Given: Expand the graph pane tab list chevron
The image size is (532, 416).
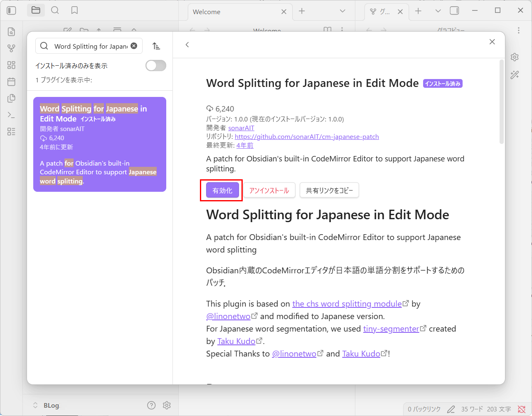Looking at the screenshot, I should (438, 12).
